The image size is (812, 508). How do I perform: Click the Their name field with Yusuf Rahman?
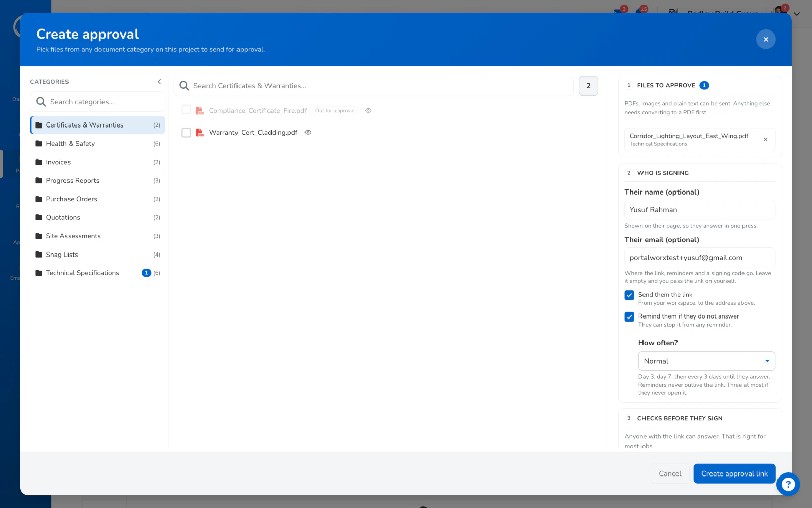coord(700,210)
